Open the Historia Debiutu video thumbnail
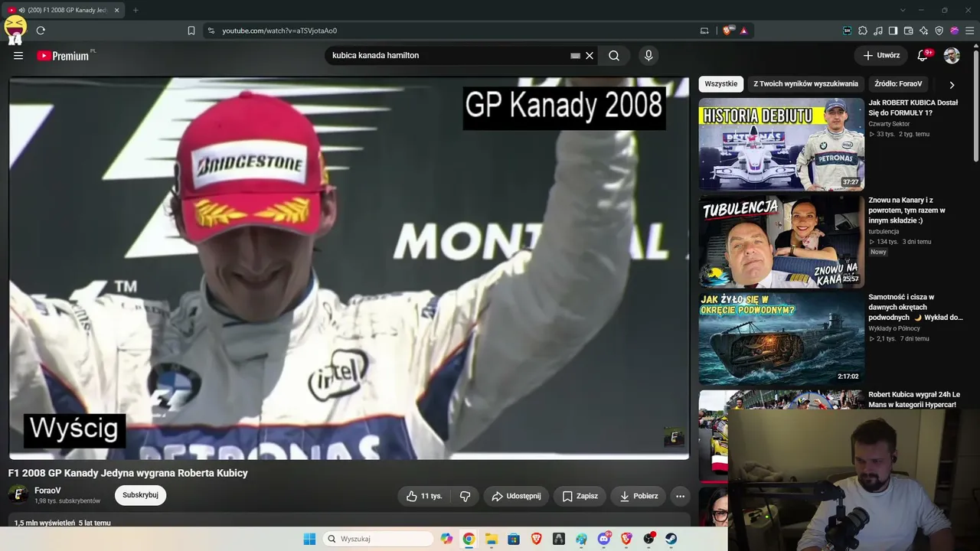Viewport: 980px width, 551px height. tap(781, 144)
